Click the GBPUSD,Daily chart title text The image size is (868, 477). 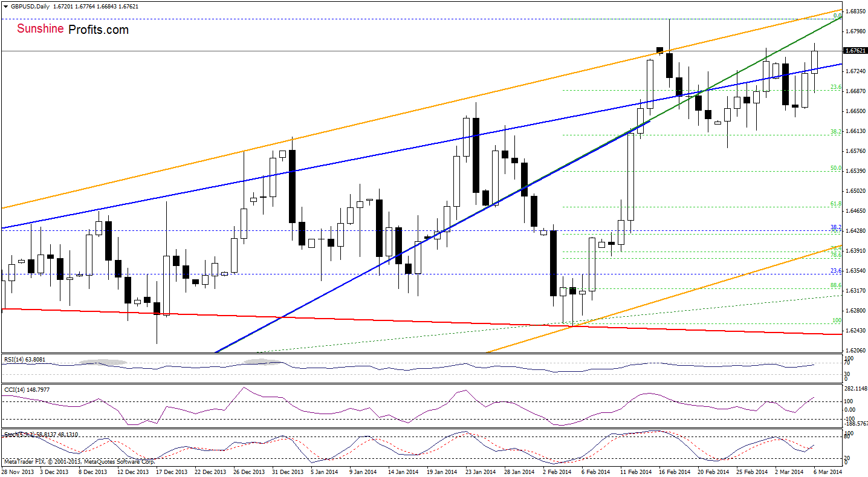(x=30, y=7)
